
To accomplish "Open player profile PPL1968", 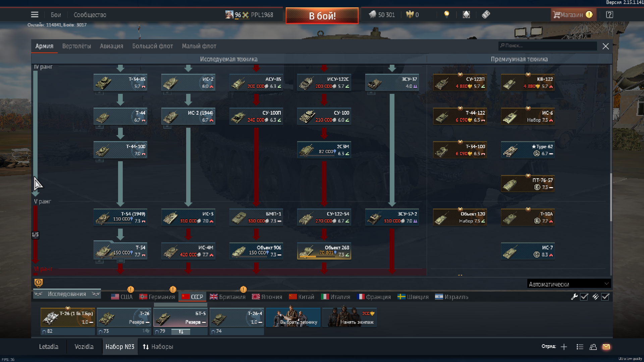I will [x=249, y=15].
